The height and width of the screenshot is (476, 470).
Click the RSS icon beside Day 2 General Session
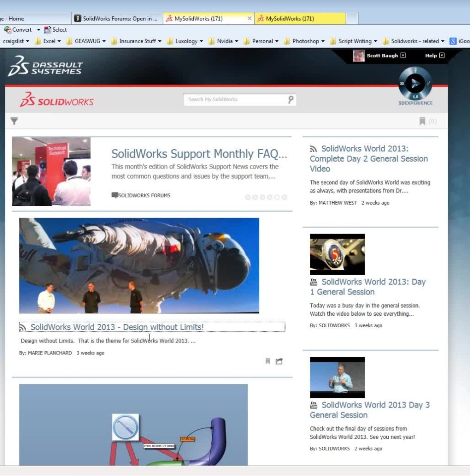click(x=313, y=149)
